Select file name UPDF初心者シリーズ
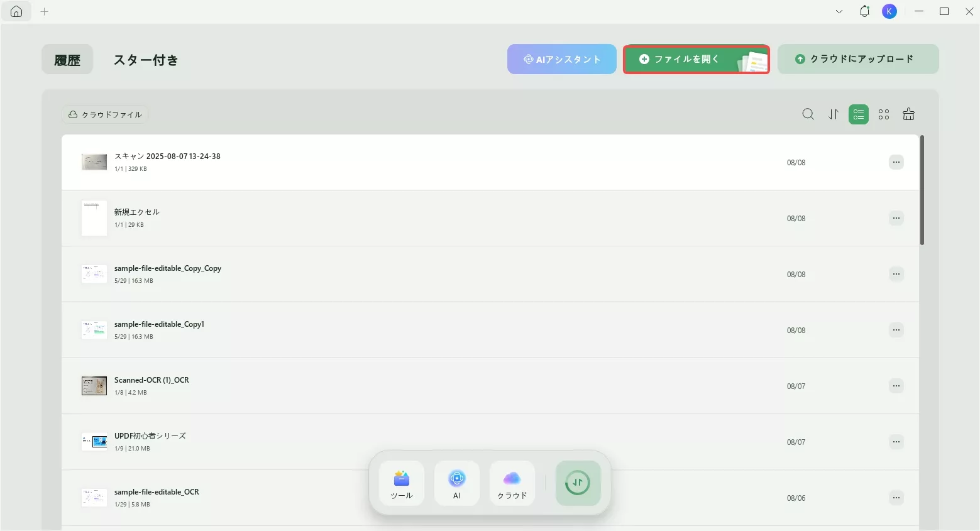The height and width of the screenshot is (531, 980). tap(150, 436)
